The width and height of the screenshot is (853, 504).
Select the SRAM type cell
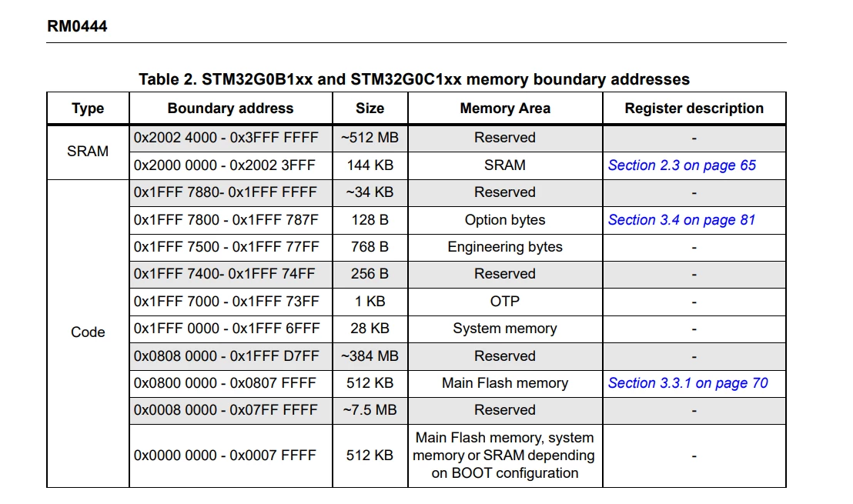(88, 151)
